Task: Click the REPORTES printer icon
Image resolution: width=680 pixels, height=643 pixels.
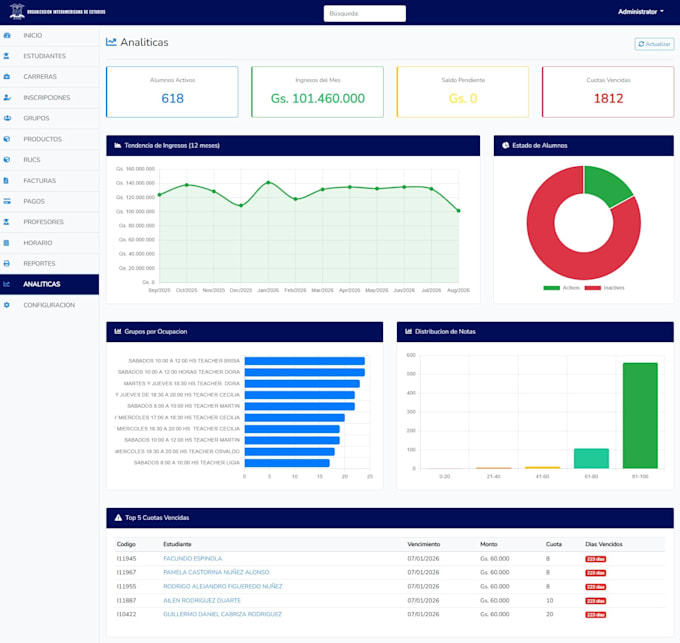Action: (x=7, y=264)
